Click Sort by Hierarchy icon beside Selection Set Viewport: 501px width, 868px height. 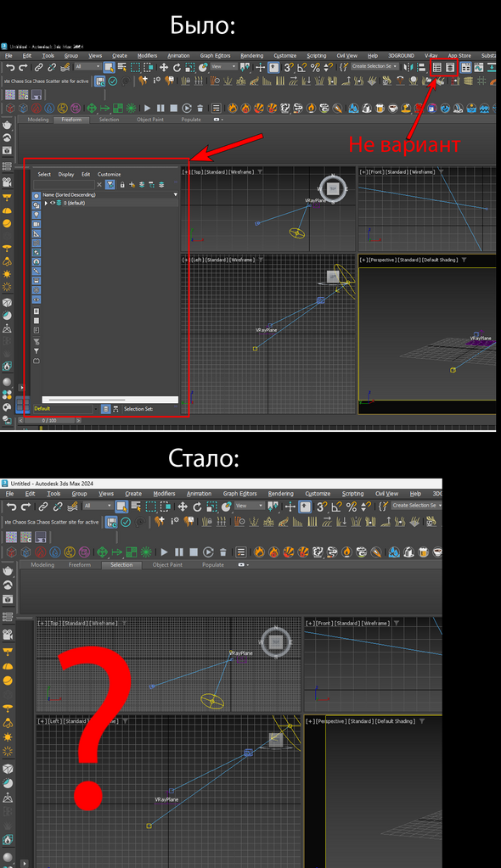pos(115,408)
